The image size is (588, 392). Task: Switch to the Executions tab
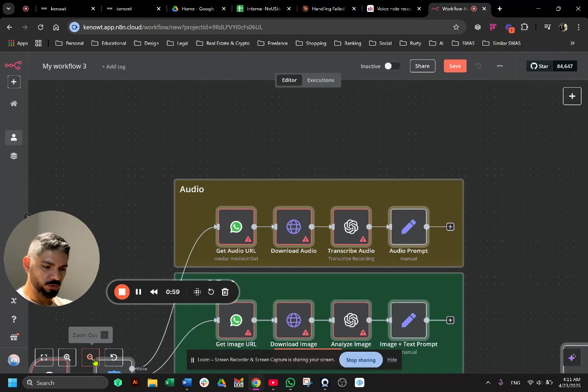pyautogui.click(x=320, y=80)
